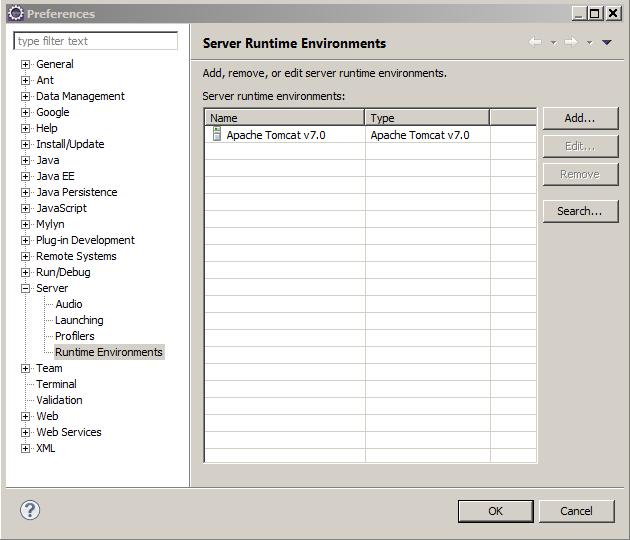
Task: Expand the Remote Systems node
Action: pyautogui.click(x=25, y=256)
